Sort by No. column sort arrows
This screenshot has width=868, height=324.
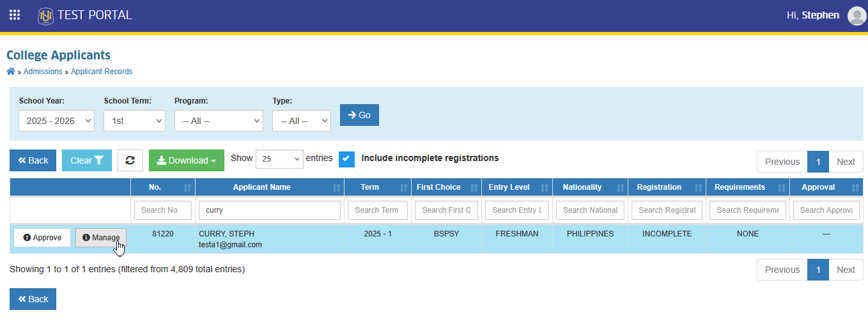coord(187,187)
